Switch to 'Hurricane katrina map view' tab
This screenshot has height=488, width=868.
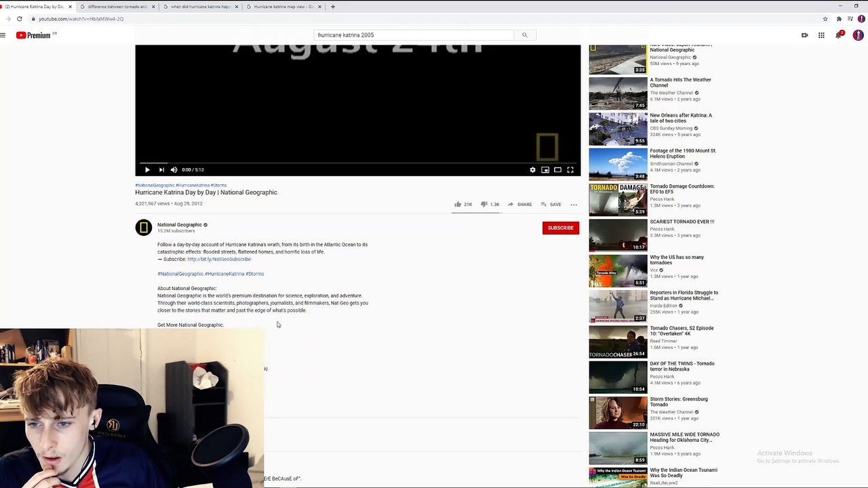[x=283, y=7]
